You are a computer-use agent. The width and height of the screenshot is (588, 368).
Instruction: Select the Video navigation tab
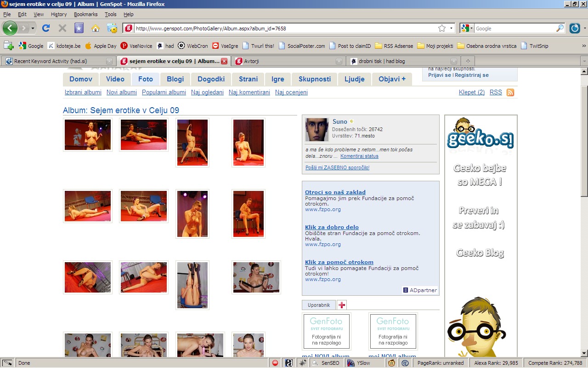(115, 79)
